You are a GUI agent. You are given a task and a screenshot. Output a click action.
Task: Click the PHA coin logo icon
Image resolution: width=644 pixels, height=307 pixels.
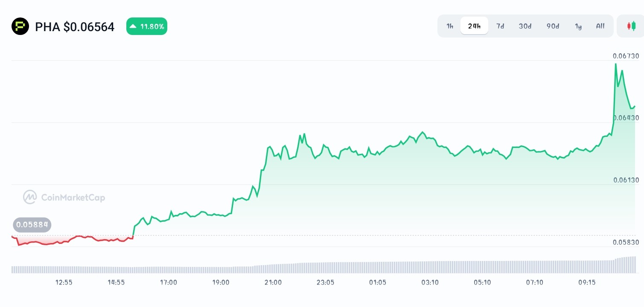tap(20, 26)
